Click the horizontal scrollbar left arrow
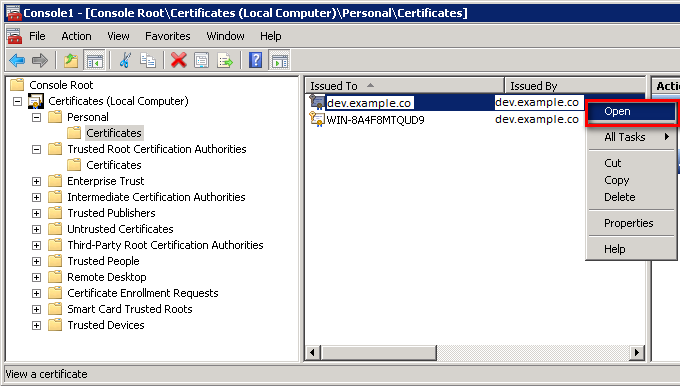 (x=313, y=352)
